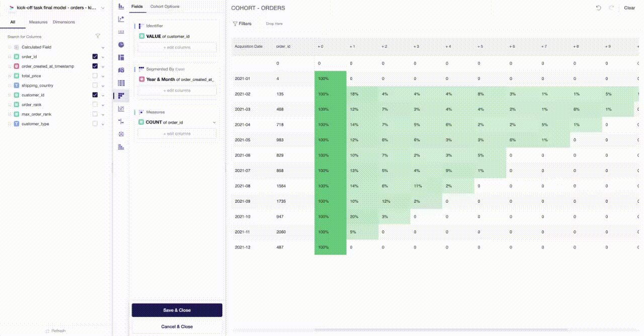Switch to the Measures tab

[39, 22]
